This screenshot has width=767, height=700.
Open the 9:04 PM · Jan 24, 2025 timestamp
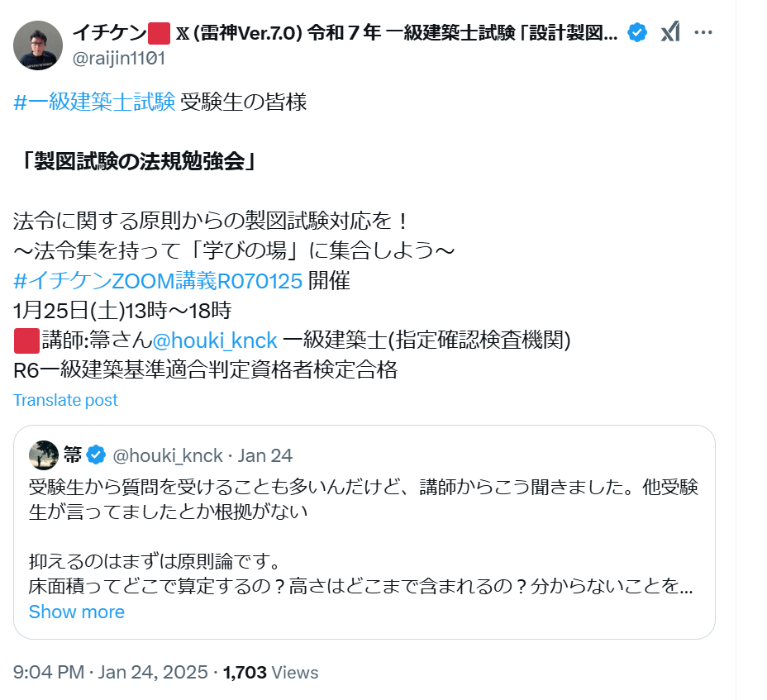[111, 673]
